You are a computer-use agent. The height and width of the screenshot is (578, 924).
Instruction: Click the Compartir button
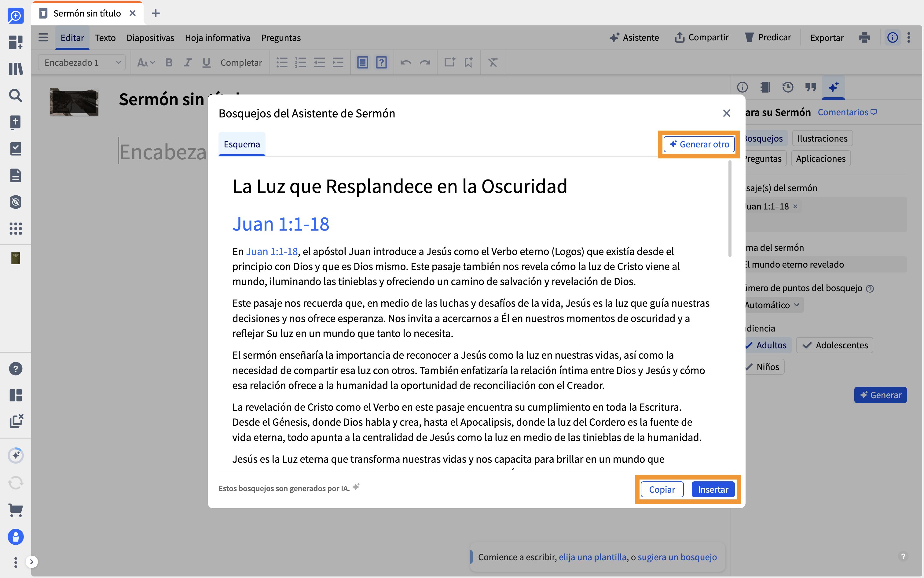[702, 37]
